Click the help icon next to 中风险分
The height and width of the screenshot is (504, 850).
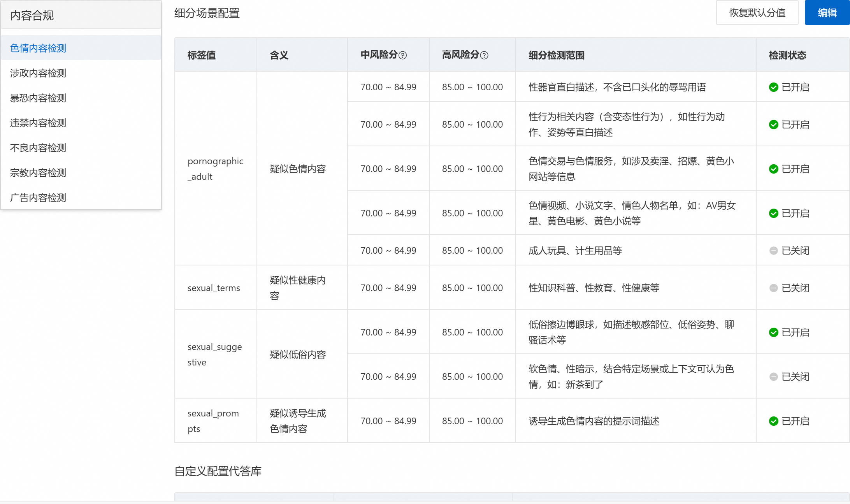click(x=403, y=55)
